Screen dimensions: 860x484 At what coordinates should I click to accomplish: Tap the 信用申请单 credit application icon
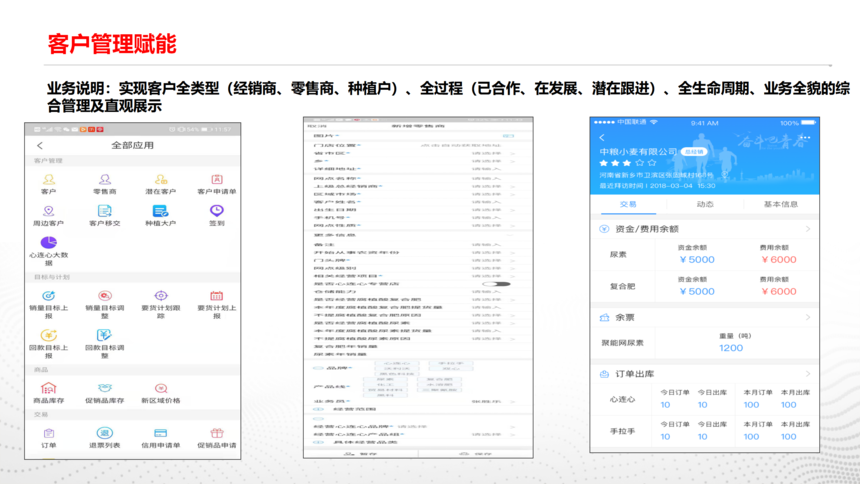coord(160,433)
